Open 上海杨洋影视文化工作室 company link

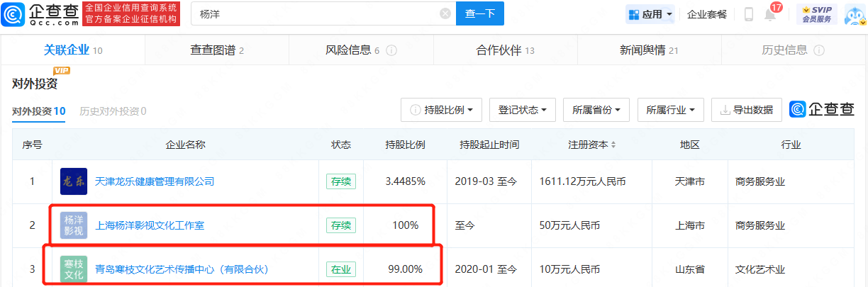(x=150, y=225)
